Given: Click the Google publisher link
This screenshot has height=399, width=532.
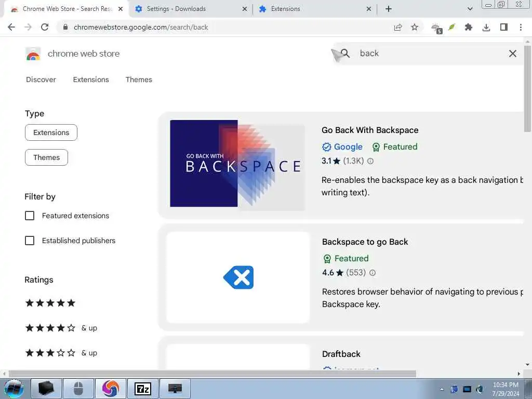Looking at the screenshot, I should coord(348,147).
